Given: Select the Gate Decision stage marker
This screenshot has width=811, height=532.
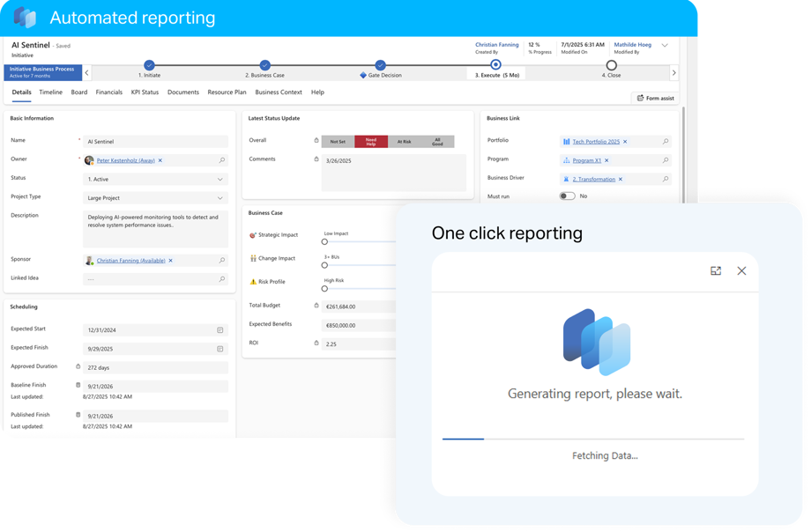Looking at the screenshot, I should click(380, 65).
